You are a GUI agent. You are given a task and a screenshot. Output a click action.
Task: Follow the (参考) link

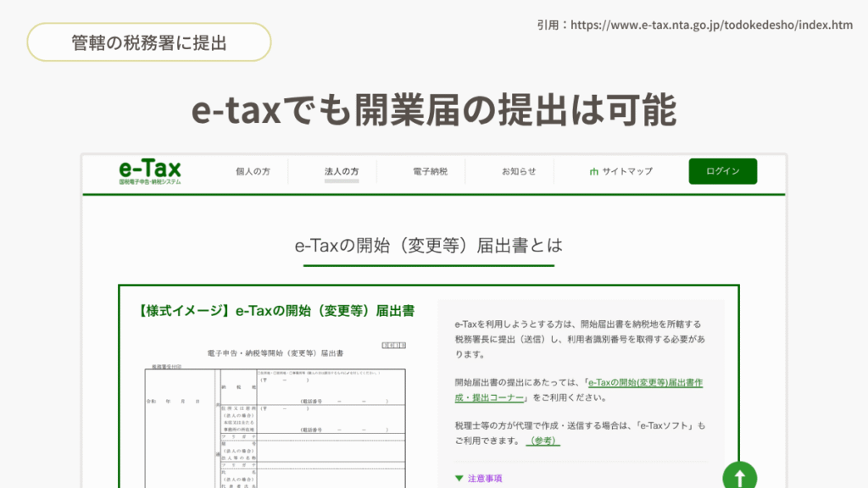(x=543, y=441)
